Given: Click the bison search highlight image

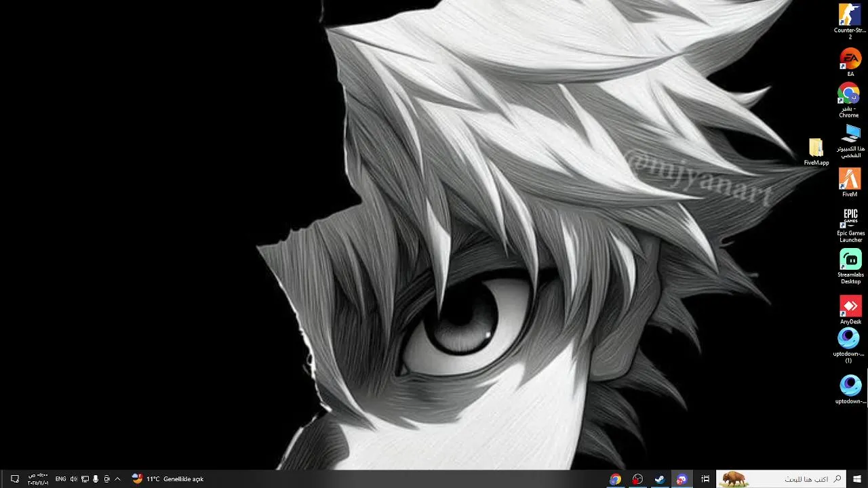Looking at the screenshot, I should tap(734, 479).
